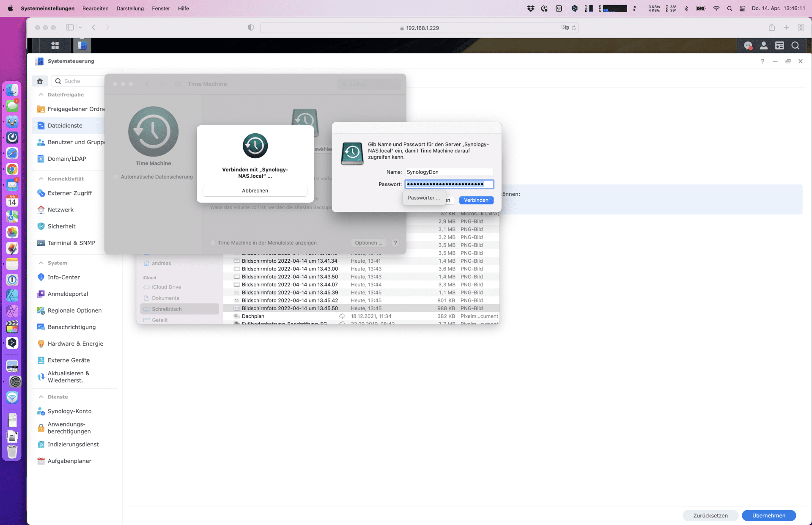Image resolution: width=812 pixels, height=525 pixels.
Task: Click Abbrechen in the connecting dialog
Action: [x=255, y=191]
